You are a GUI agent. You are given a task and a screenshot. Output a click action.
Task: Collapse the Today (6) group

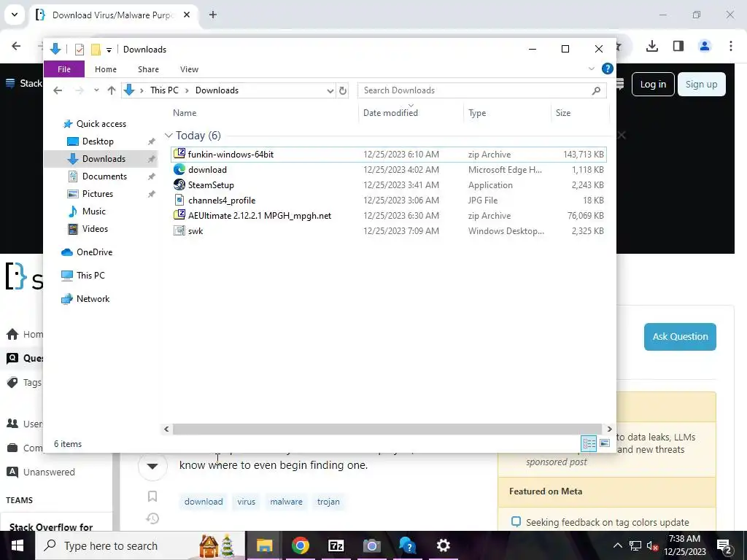pos(169,136)
